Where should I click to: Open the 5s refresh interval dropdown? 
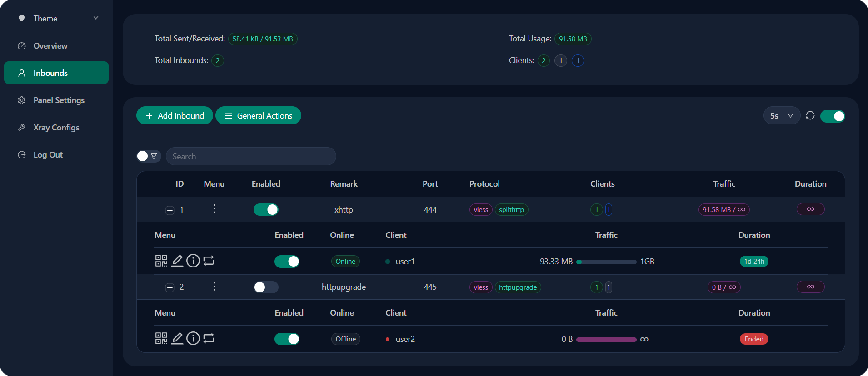[x=781, y=116]
